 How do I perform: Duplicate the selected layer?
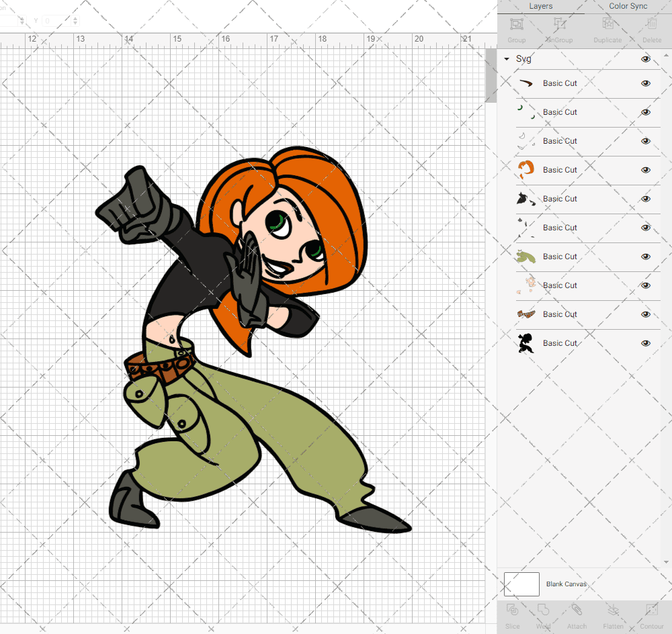click(607, 29)
